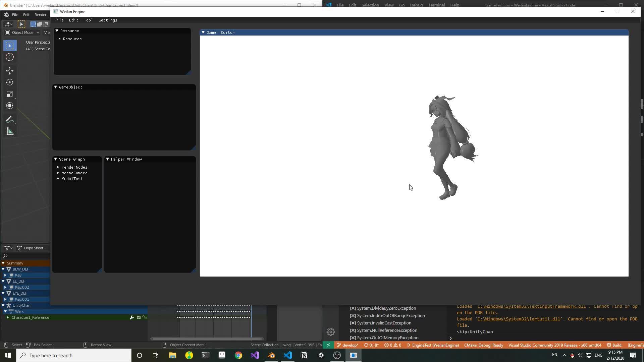This screenshot has height=362, width=644.
Task: Open VS Code settings gear icon
Action: (x=331, y=332)
